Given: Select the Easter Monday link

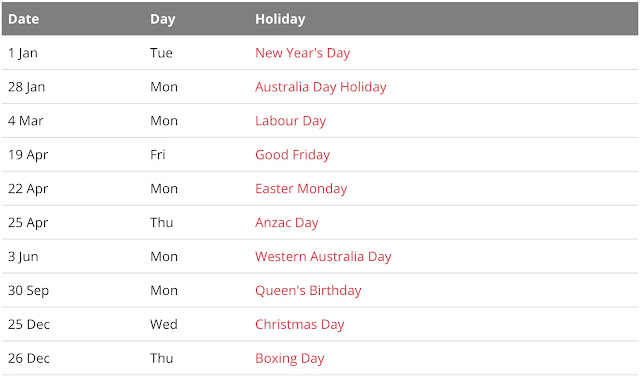Looking at the screenshot, I should click(x=301, y=188).
